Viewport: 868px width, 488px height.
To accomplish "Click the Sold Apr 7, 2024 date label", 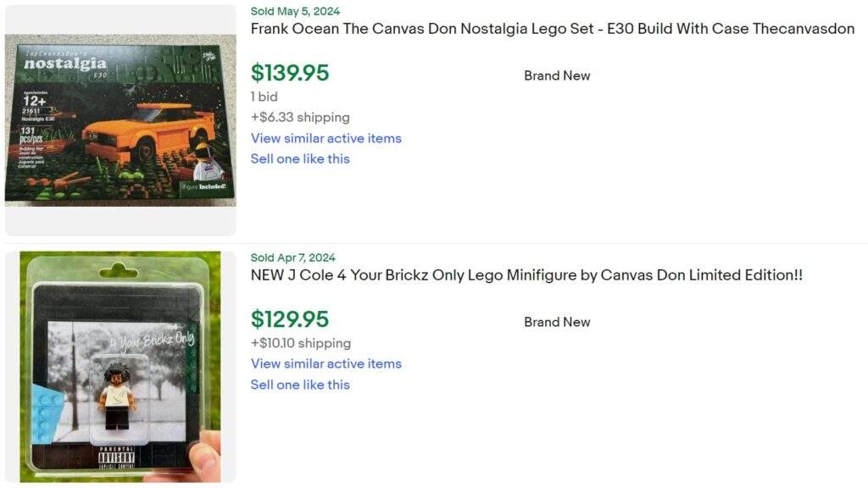I will (292, 257).
